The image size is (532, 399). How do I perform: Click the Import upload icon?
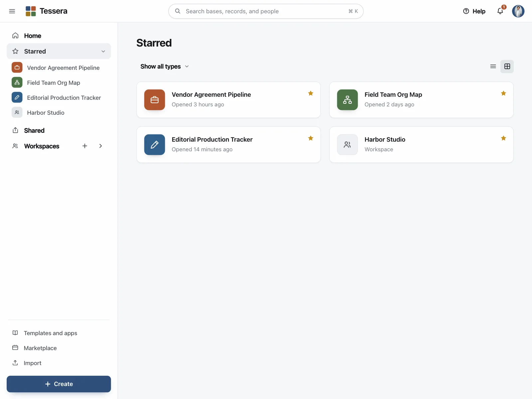click(15, 363)
